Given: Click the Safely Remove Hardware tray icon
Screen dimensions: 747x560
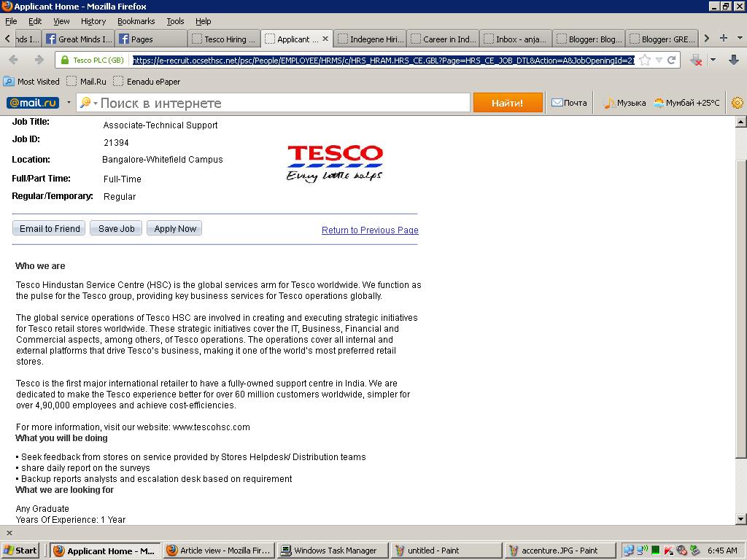Looking at the screenshot, I should [x=694, y=551].
